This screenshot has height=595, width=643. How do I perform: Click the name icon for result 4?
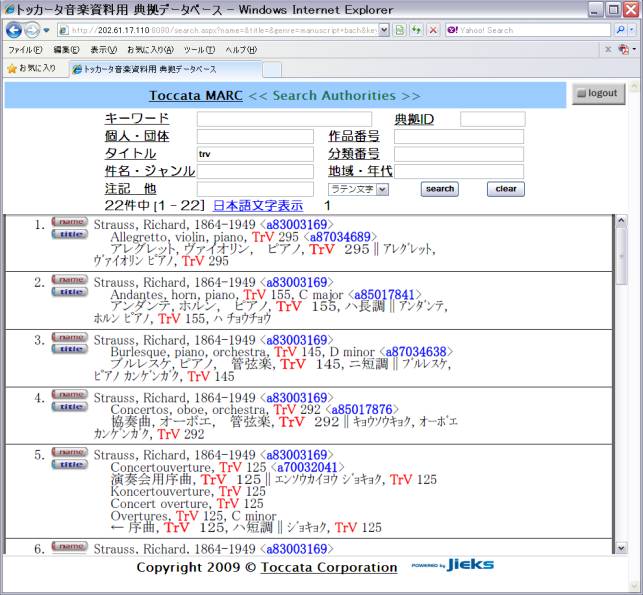tap(69, 394)
